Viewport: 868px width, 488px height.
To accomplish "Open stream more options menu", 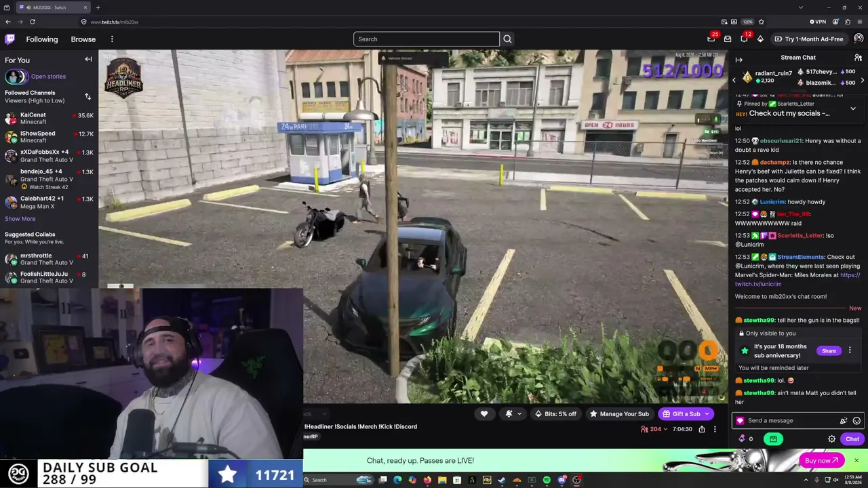I will click(715, 429).
